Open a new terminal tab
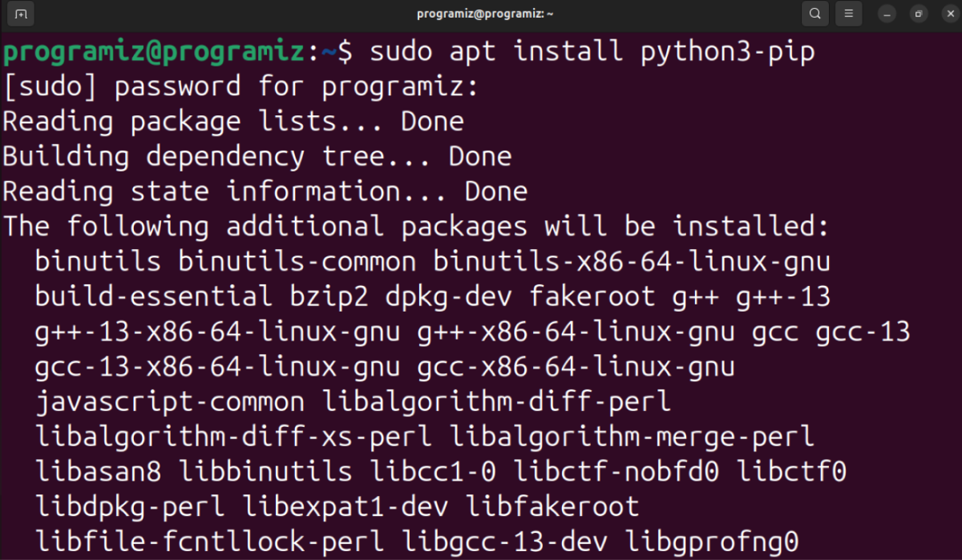The image size is (962, 560). pos(20,14)
